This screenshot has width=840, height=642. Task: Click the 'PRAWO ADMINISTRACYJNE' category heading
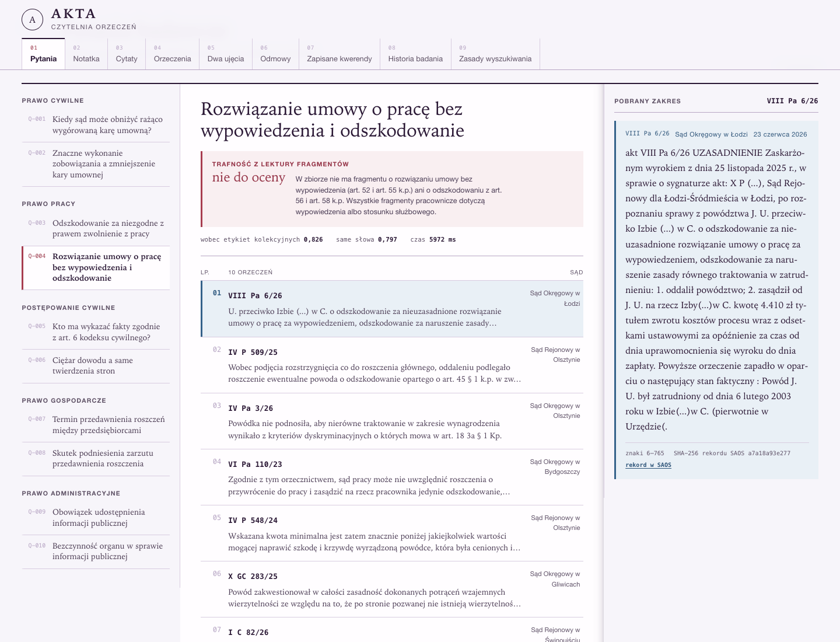click(71, 493)
